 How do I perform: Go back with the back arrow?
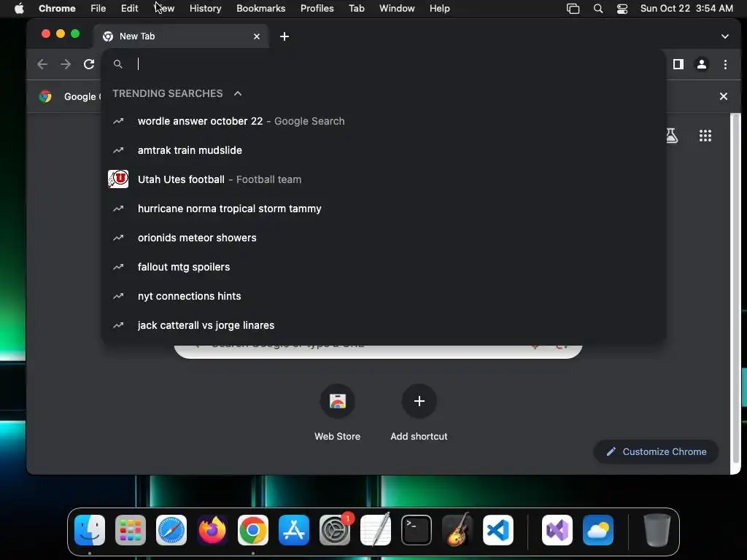point(42,64)
